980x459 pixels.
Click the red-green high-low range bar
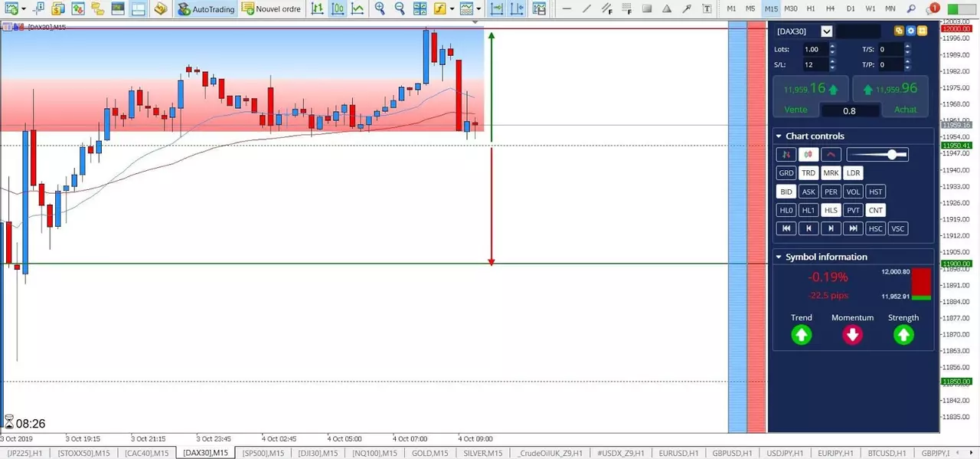(x=921, y=284)
